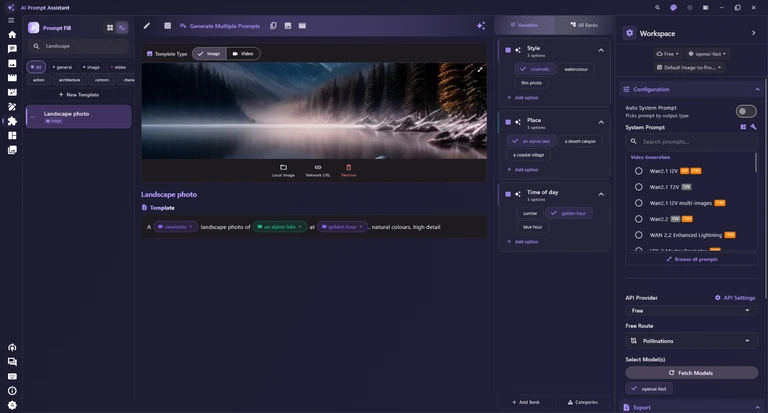Image resolution: width=768 pixels, height=413 pixels.
Task: Filter templates by the architecture tag
Action: click(70, 80)
